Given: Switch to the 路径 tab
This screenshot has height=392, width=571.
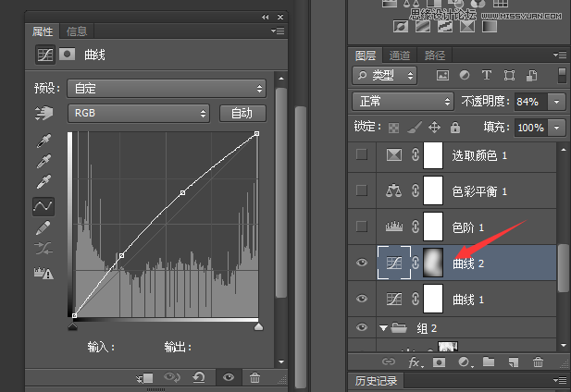Looking at the screenshot, I should pyautogui.click(x=435, y=55).
